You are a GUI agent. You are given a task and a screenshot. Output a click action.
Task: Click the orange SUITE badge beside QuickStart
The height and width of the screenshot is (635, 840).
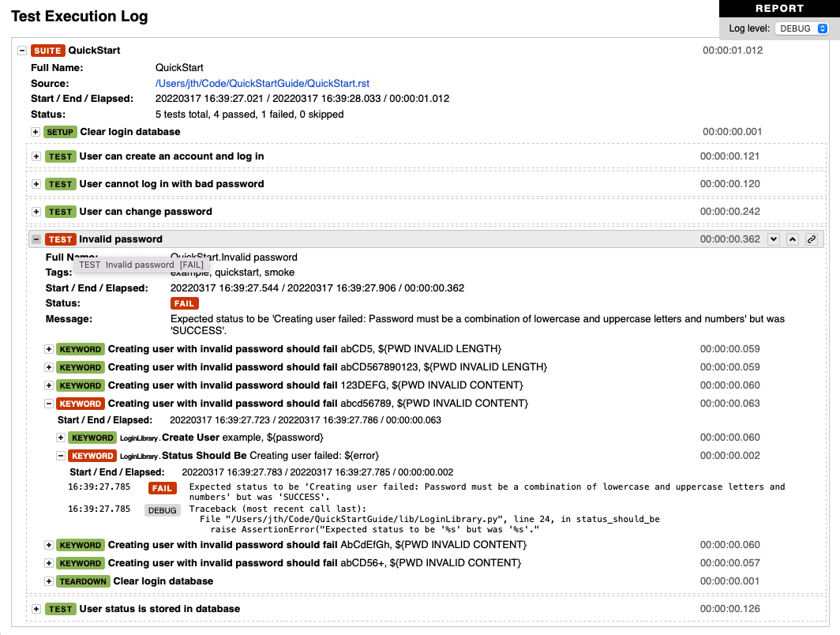[47, 50]
